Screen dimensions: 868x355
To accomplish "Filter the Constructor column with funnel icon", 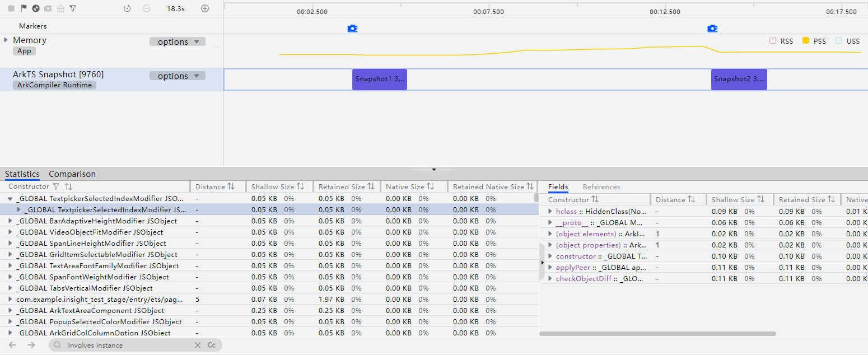I will pos(56,186).
